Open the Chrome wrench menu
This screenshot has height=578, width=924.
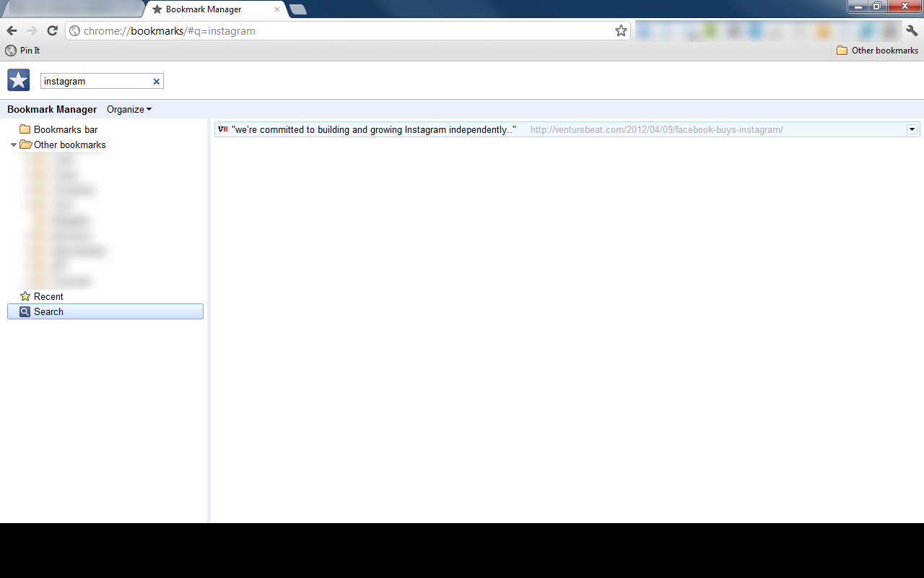click(x=912, y=30)
